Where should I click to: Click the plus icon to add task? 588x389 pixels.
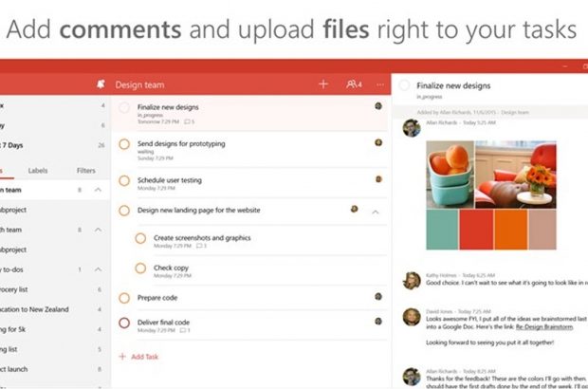tap(322, 84)
